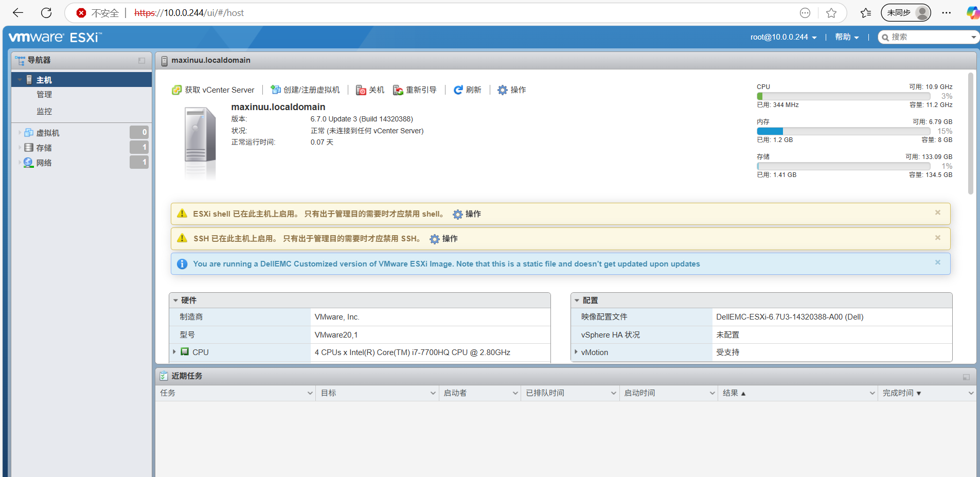Reload the page with browser refresh icon

tap(46, 13)
